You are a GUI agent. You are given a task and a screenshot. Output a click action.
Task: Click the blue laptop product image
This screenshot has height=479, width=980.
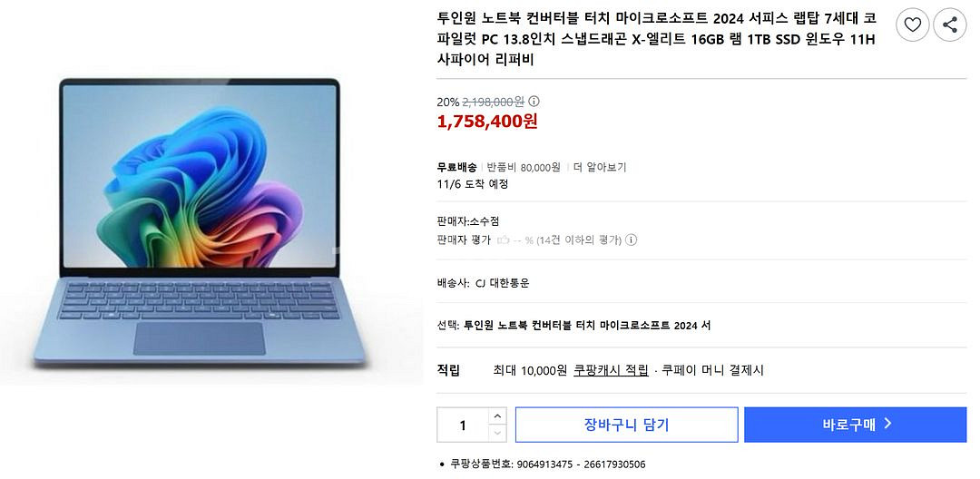(x=200, y=220)
